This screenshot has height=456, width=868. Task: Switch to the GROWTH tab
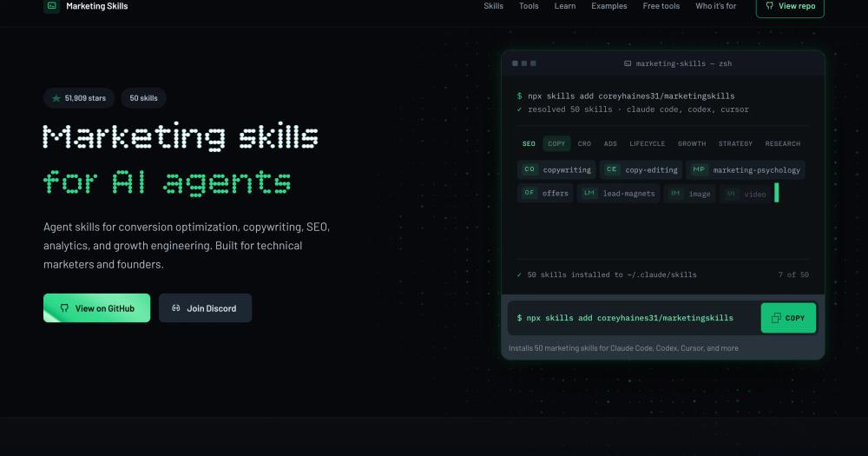tap(692, 143)
